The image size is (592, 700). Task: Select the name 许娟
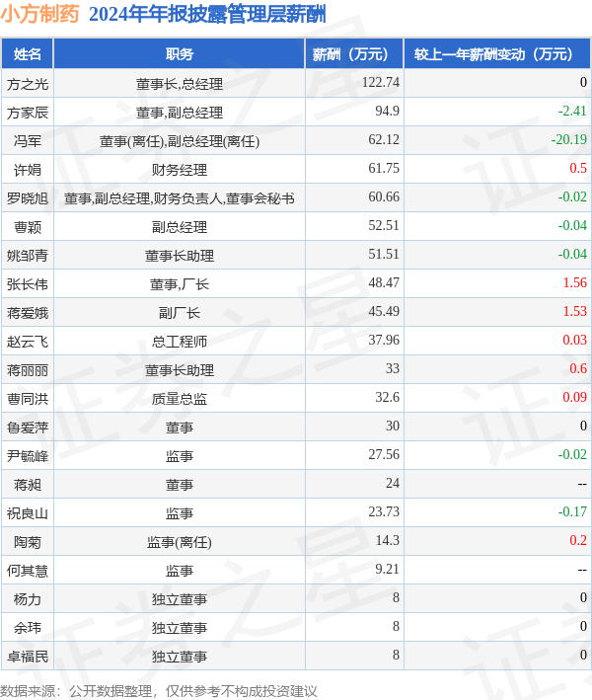tap(28, 170)
